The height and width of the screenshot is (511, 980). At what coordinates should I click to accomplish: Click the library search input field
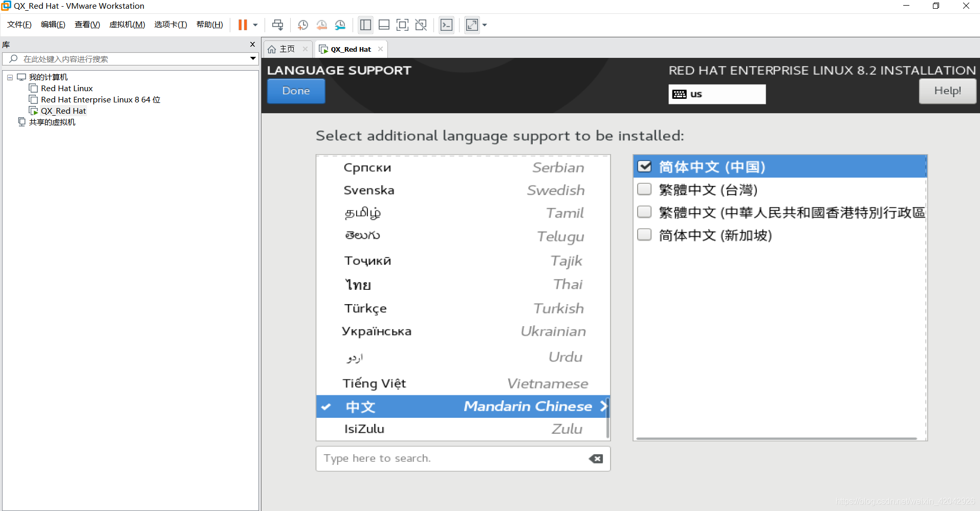coord(130,59)
